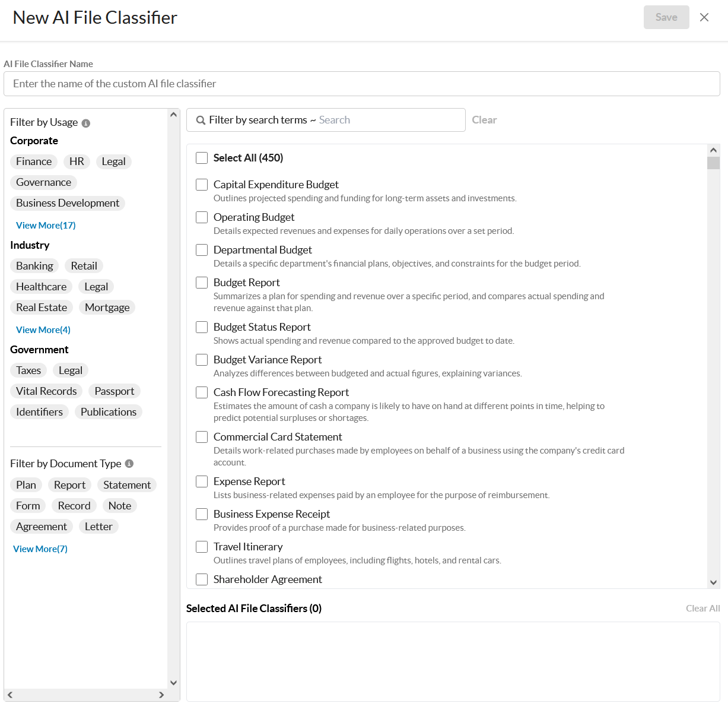Toggle the Banking industry filter
Image resolution: width=728 pixels, height=716 pixels.
[34, 266]
